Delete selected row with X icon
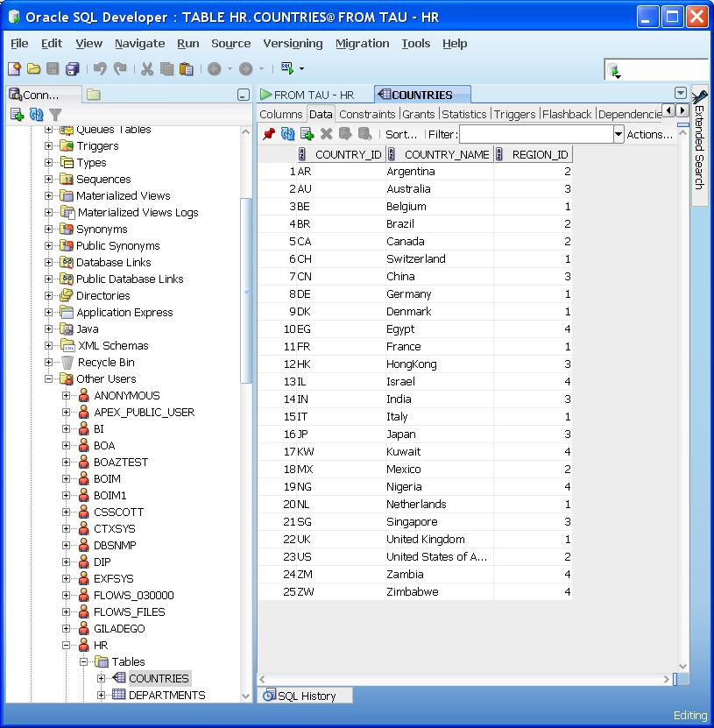 coord(327,134)
